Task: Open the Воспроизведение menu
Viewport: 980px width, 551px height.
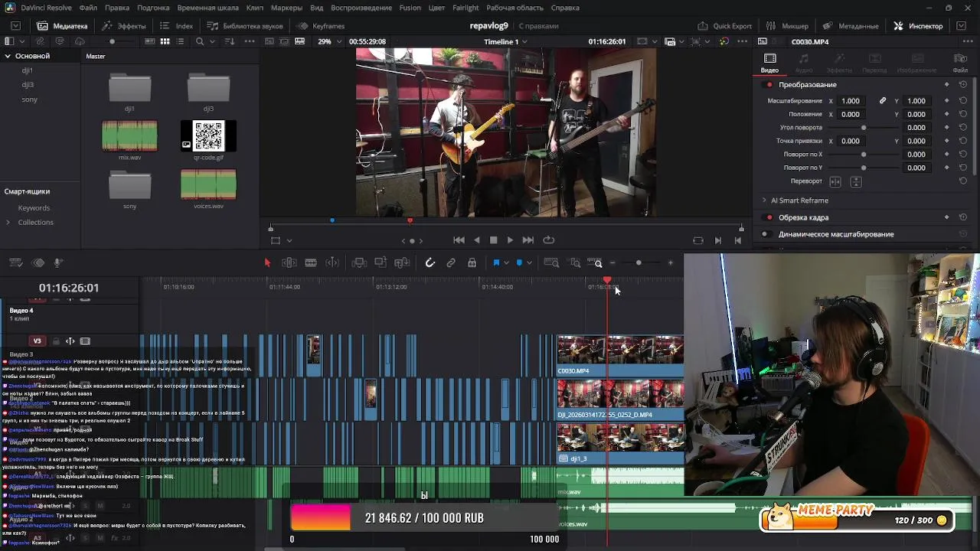Action: click(x=361, y=8)
